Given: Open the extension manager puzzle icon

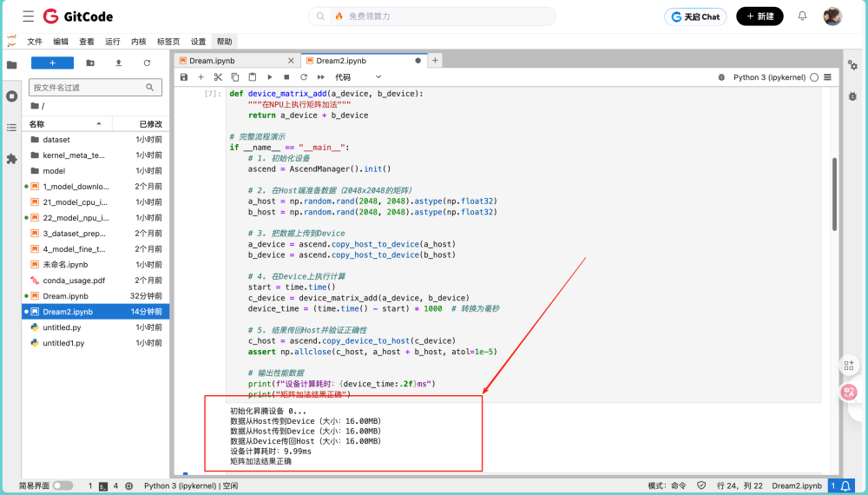Looking at the screenshot, I should pos(11,159).
